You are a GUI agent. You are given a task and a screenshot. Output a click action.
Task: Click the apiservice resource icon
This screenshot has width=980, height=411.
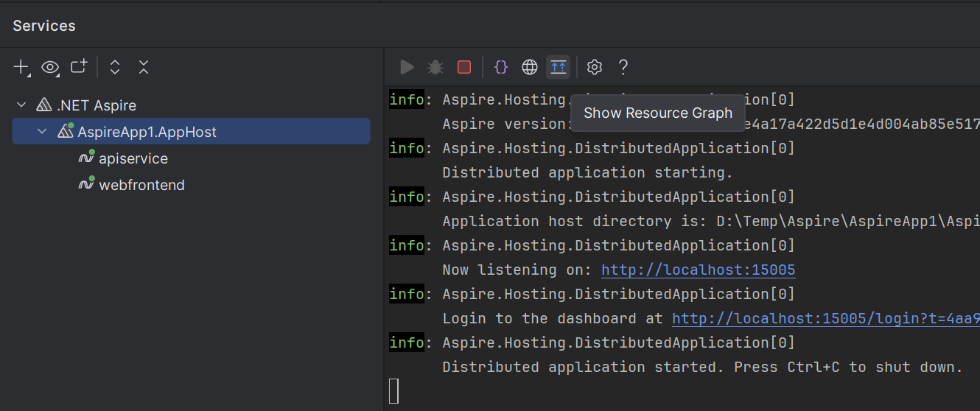click(x=86, y=158)
